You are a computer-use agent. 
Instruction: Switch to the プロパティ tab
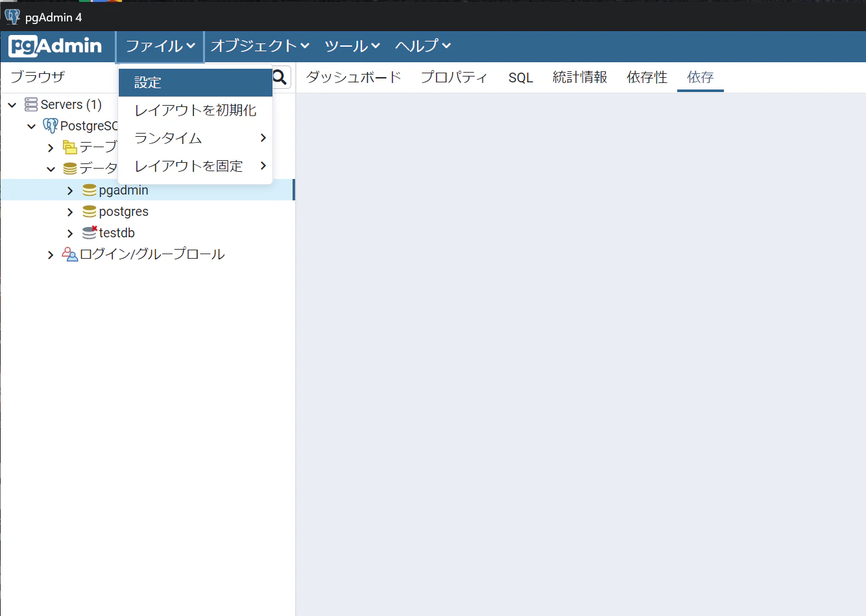click(x=454, y=77)
